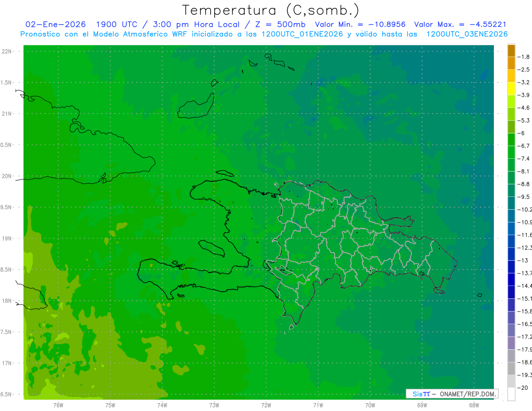
Task: Click the legend value "-9.5"
Action: coord(524,197)
